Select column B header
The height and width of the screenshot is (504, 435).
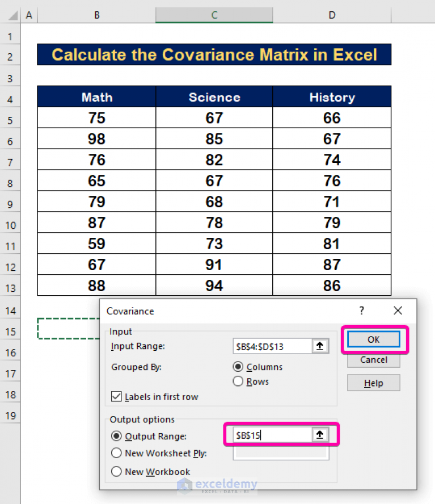click(97, 15)
